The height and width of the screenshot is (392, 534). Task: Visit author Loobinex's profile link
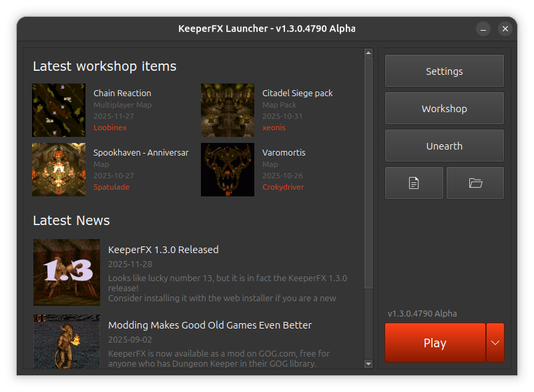(110, 128)
